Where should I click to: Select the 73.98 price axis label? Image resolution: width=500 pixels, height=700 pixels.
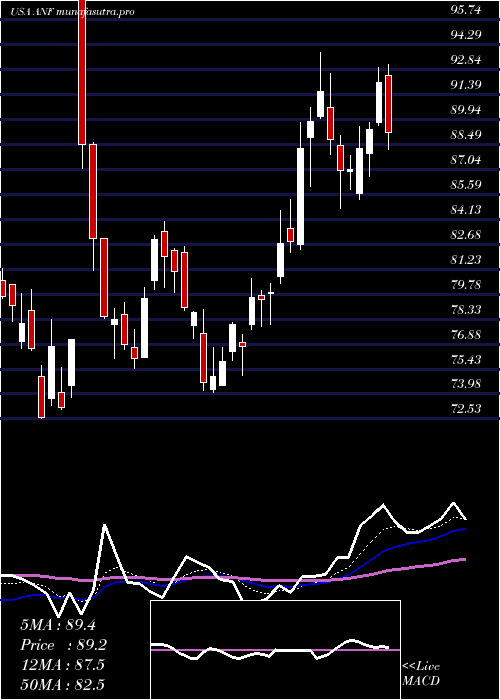click(466, 385)
